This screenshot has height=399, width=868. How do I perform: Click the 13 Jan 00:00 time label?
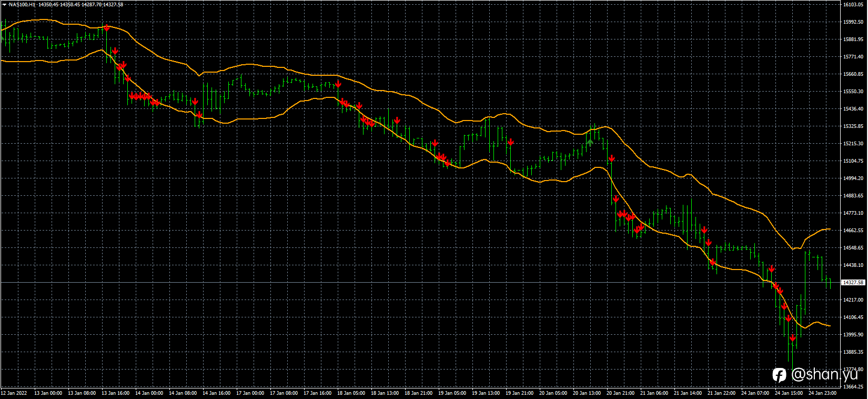(x=48, y=393)
